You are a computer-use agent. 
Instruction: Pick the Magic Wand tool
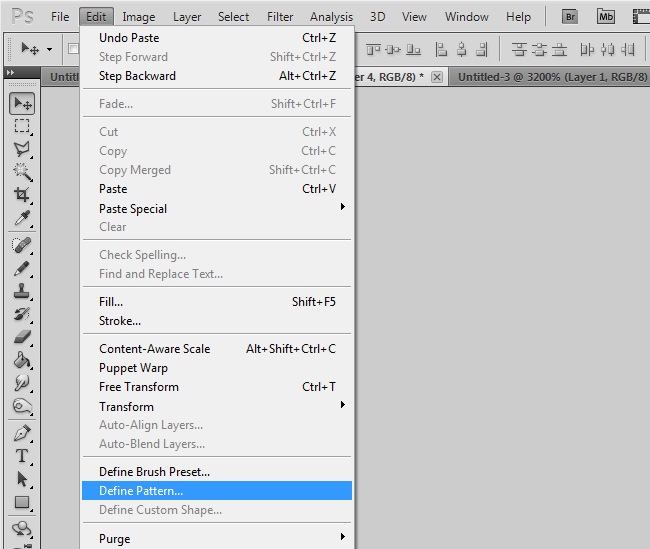pyautogui.click(x=22, y=172)
